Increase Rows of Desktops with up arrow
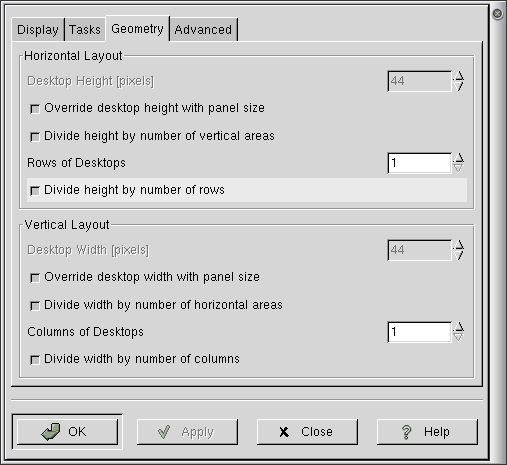The height and width of the screenshot is (465, 507). coord(459,158)
